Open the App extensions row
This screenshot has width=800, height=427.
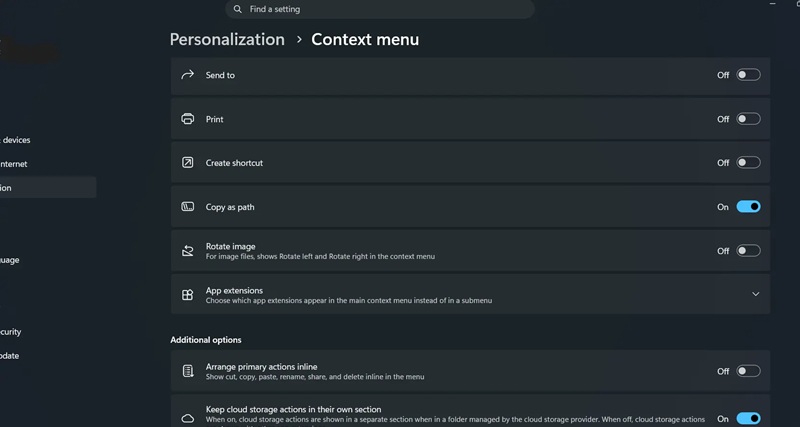(x=470, y=294)
